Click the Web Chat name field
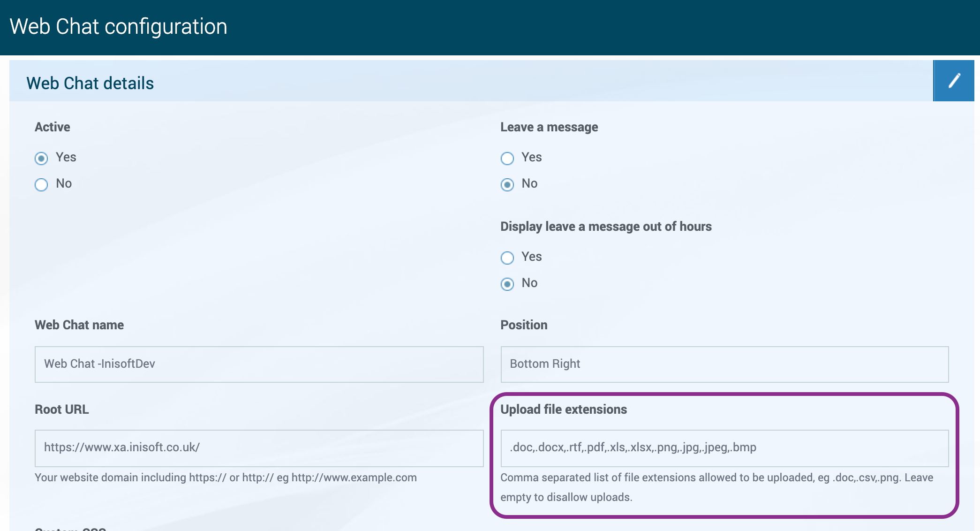The height and width of the screenshot is (531, 980). pos(259,364)
